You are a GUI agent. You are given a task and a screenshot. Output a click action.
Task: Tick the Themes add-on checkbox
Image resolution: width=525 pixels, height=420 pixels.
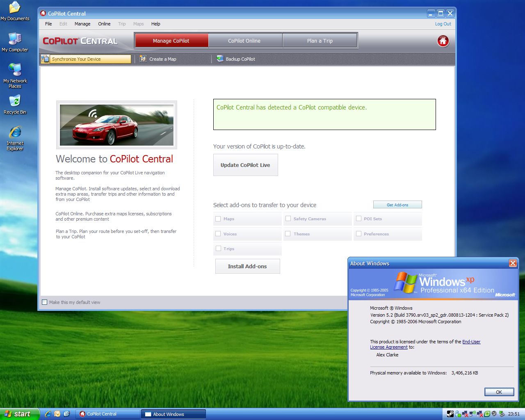pos(288,234)
